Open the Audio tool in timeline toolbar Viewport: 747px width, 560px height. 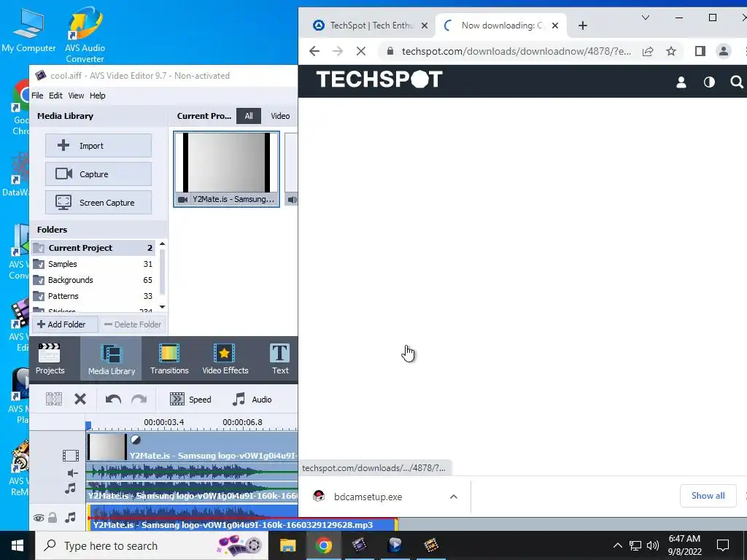(x=252, y=399)
